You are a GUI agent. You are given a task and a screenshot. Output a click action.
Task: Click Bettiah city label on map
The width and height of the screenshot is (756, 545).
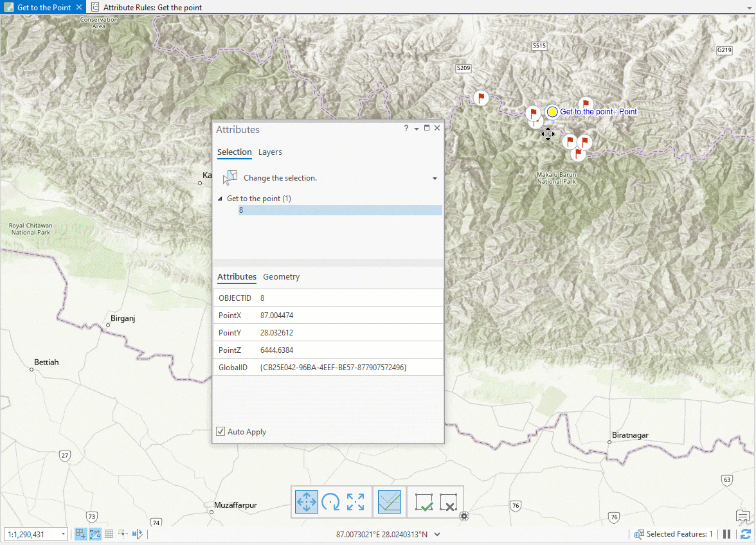46,362
